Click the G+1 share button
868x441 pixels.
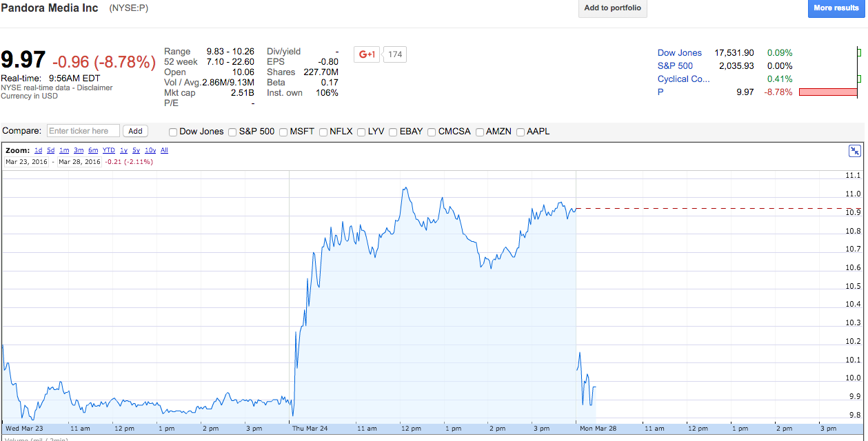(367, 54)
